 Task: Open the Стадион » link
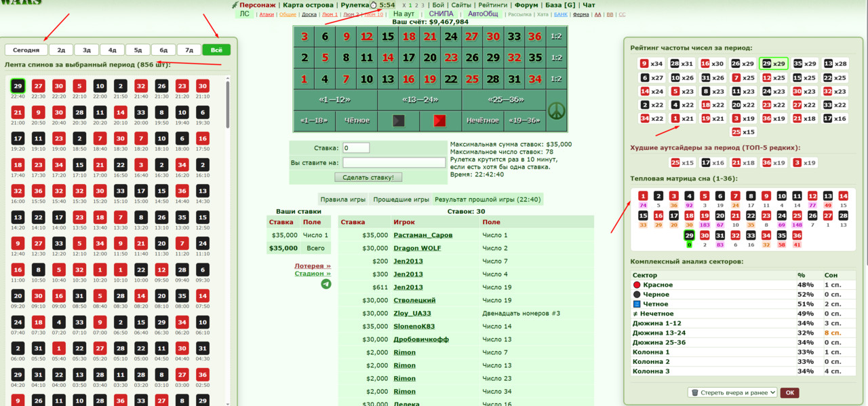click(313, 274)
